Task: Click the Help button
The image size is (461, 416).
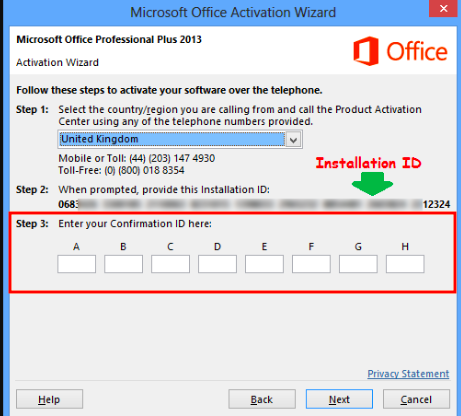Action: (x=49, y=399)
